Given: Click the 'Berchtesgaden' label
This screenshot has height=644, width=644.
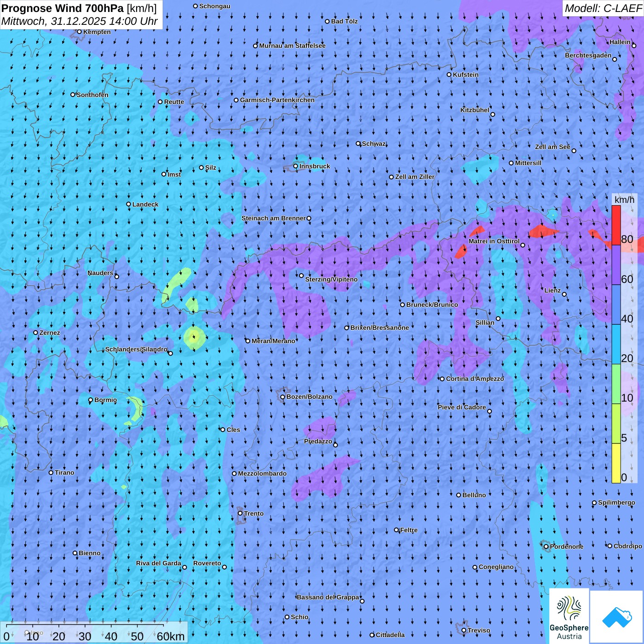Looking at the screenshot, I should coord(588,55).
